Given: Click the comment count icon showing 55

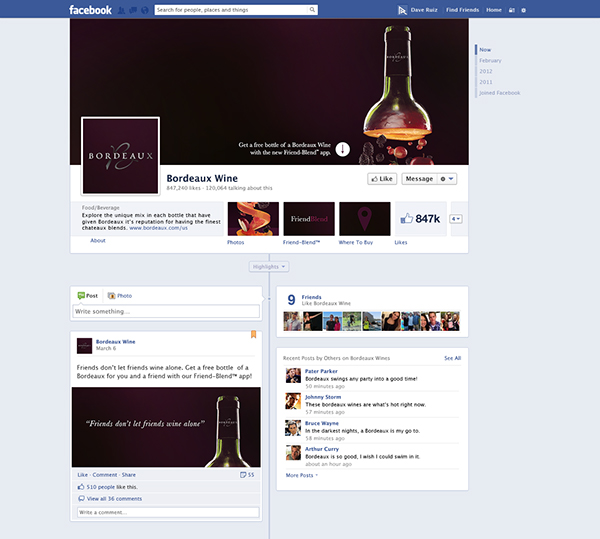Looking at the screenshot, I should (243, 475).
